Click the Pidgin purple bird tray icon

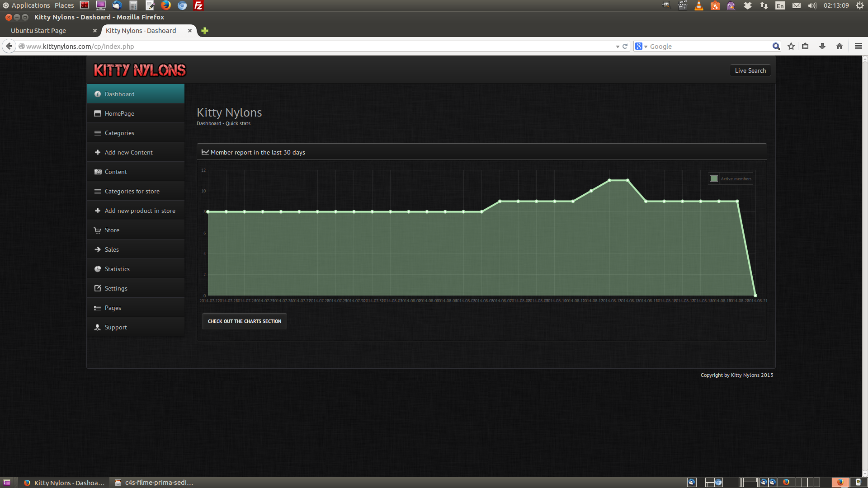pos(731,5)
